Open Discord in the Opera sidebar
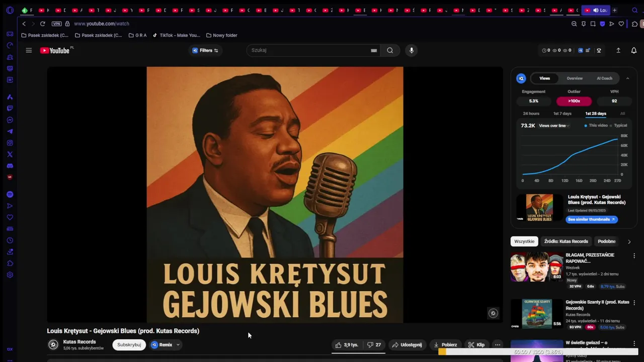 (x=10, y=166)
